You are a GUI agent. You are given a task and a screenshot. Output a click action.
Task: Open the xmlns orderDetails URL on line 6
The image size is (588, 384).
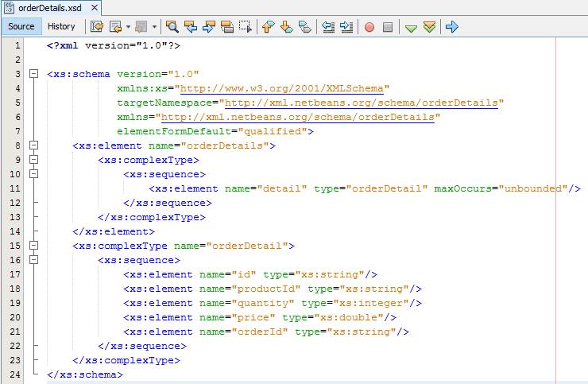(x=298, y=117)
